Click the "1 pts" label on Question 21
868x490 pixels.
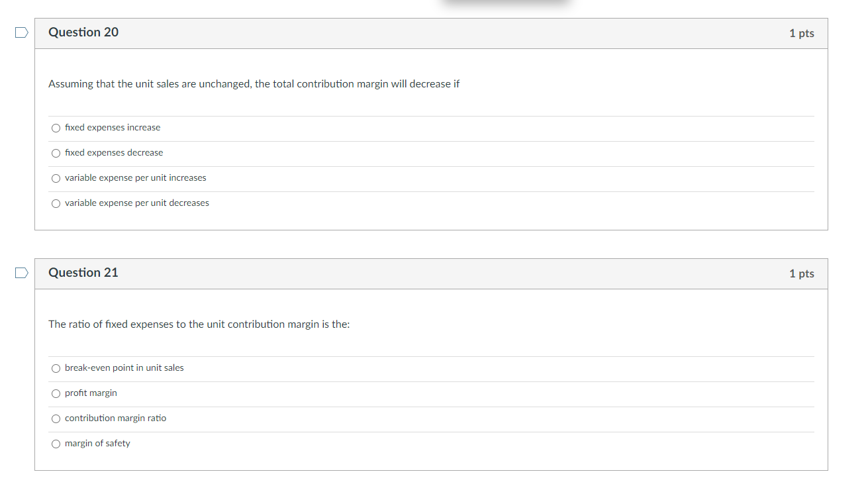tap(802, 273)
